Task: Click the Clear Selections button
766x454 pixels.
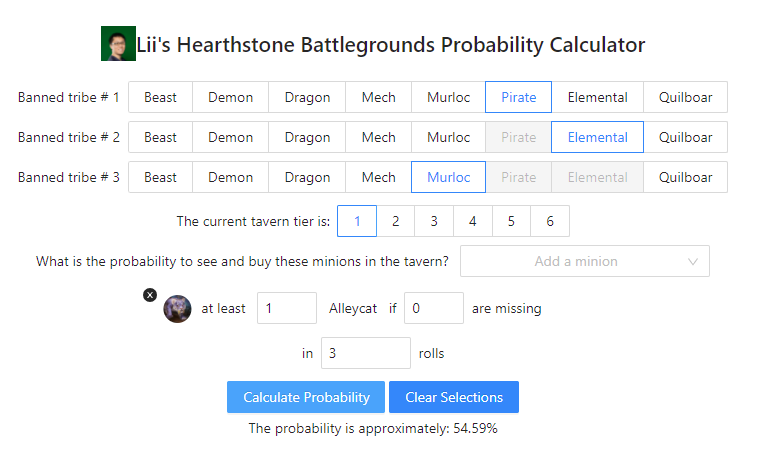Action: pos(454,397)
